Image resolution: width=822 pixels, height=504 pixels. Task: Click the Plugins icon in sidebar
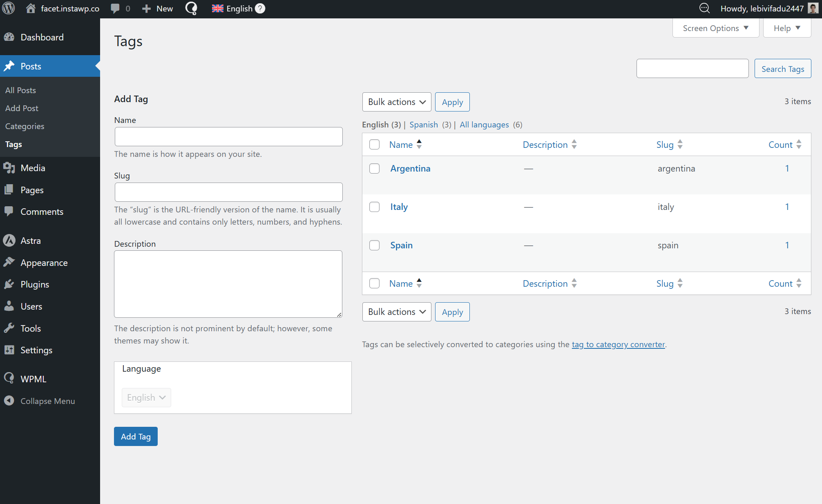(x=9, y=284)
